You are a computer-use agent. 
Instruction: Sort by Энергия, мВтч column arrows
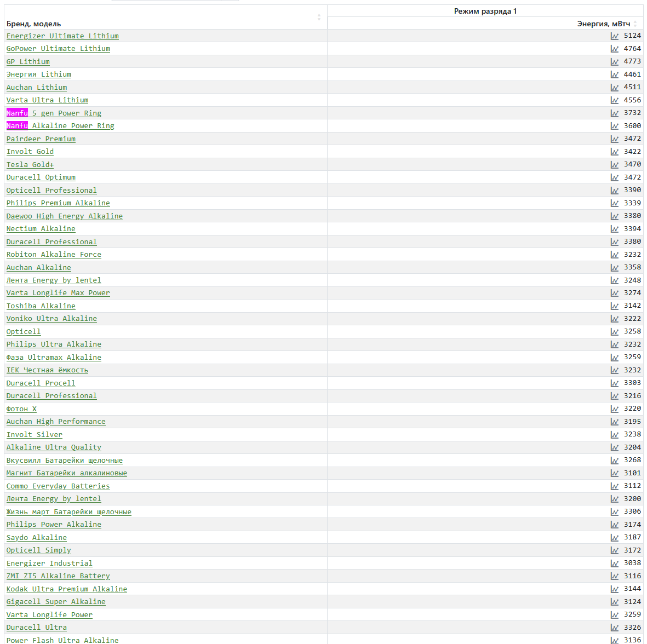(x=635, y=24)
